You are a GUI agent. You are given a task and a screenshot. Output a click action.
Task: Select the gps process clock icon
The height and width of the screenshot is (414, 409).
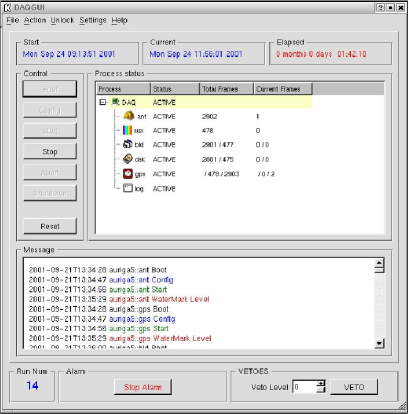tap(128, 173)
